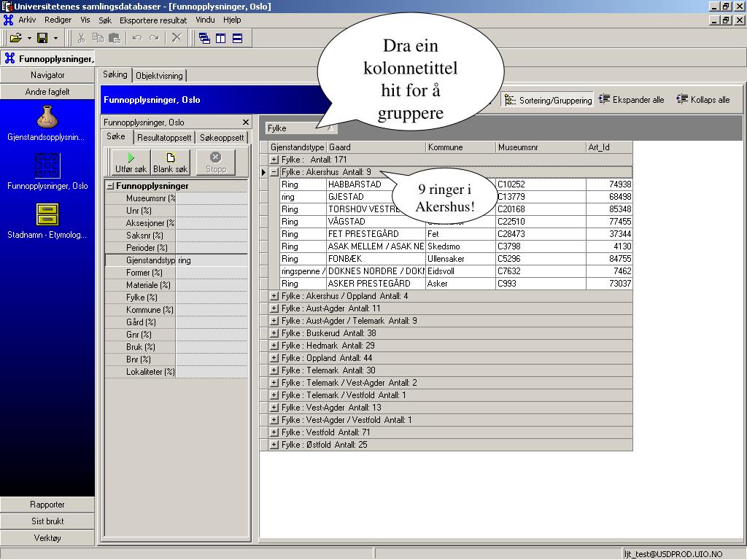This screenshot has height=560, width=747.
Task: Switch to the Objektvisning tab
Action: (x=159, y=76)
